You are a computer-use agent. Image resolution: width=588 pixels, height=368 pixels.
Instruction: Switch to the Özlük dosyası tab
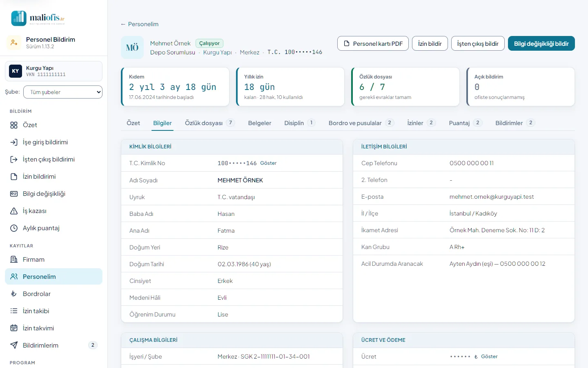(210, 123)
